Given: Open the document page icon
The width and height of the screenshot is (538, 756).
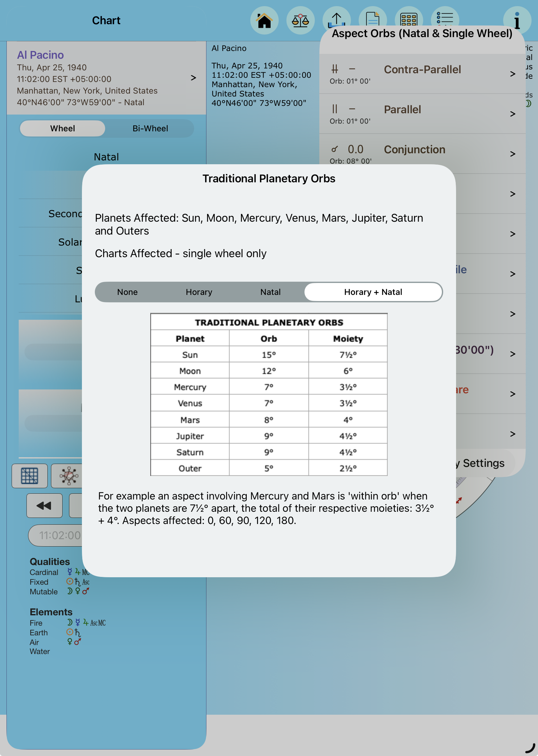Looking at the screenshot, I should 372,19.
